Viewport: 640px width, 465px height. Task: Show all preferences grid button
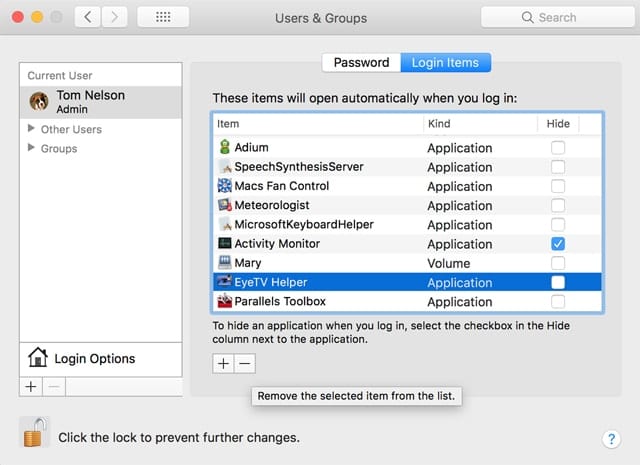coord(162,17)
